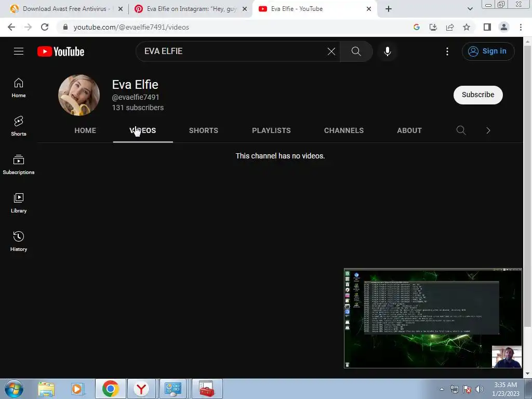Open Windows Explorer from the taskbar
The height and width of the screenshot is (399, 532).
click(46, 389)
